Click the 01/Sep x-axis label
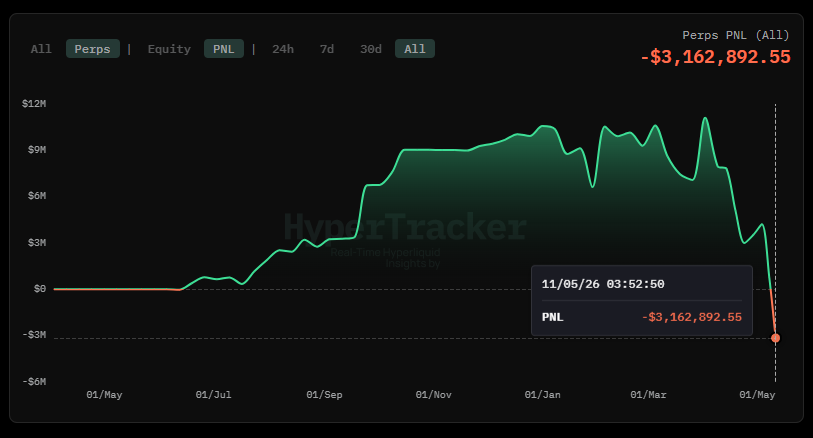Viewport: 813px width, 438px height. [x=324, y=394]
